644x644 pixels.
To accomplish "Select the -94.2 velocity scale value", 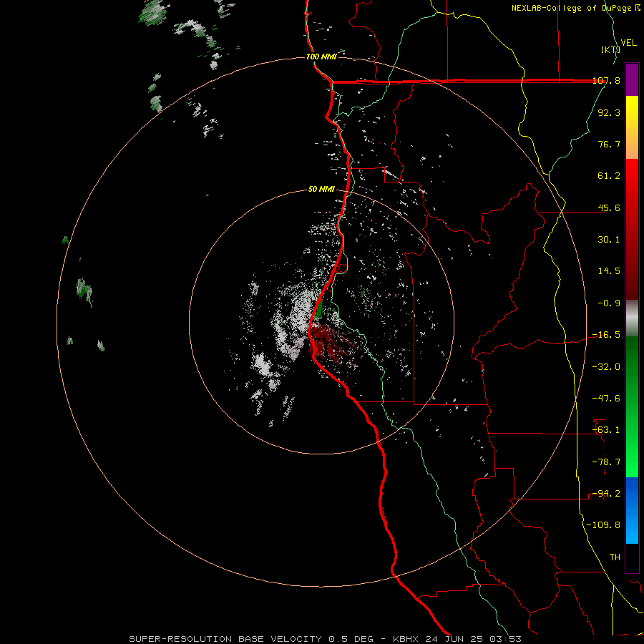I will 607,494.
